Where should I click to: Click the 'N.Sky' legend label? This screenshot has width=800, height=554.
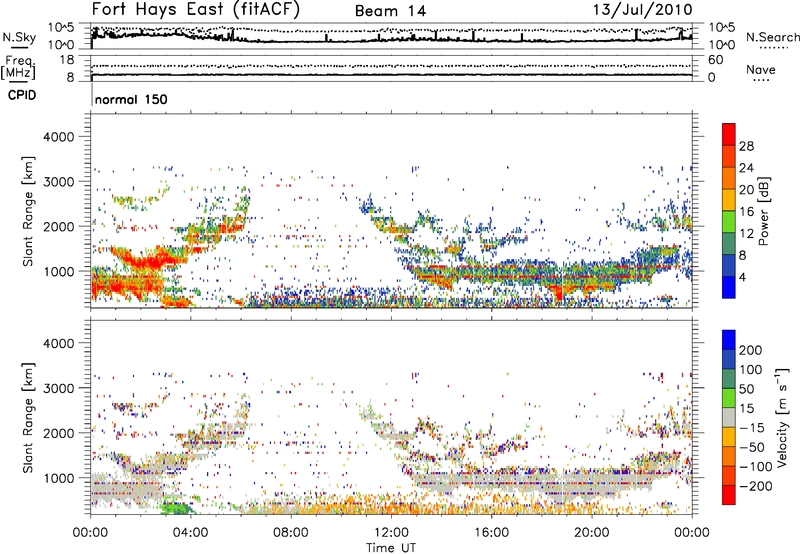(19, 37)
